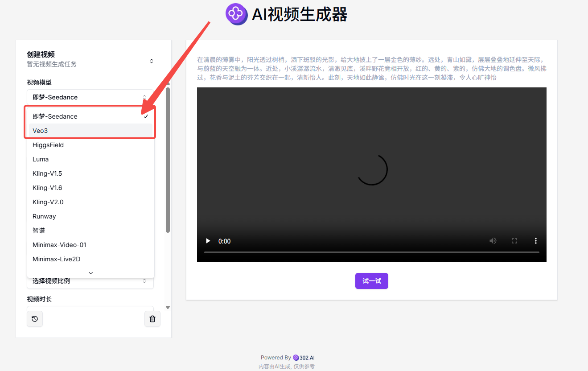Click the 302.AI logo icon in footer
Screen dimensions: 588x371
[x=296, y=358]
